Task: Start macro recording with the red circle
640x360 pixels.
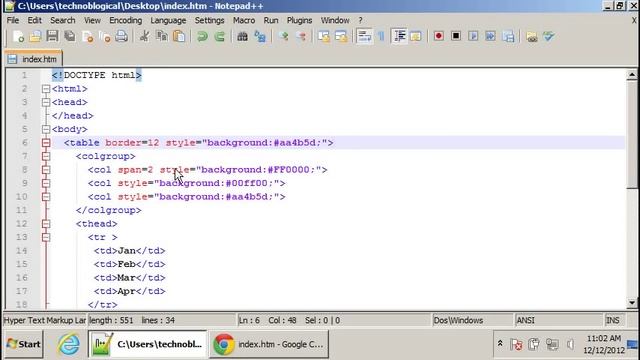Action: pos(439,36)
